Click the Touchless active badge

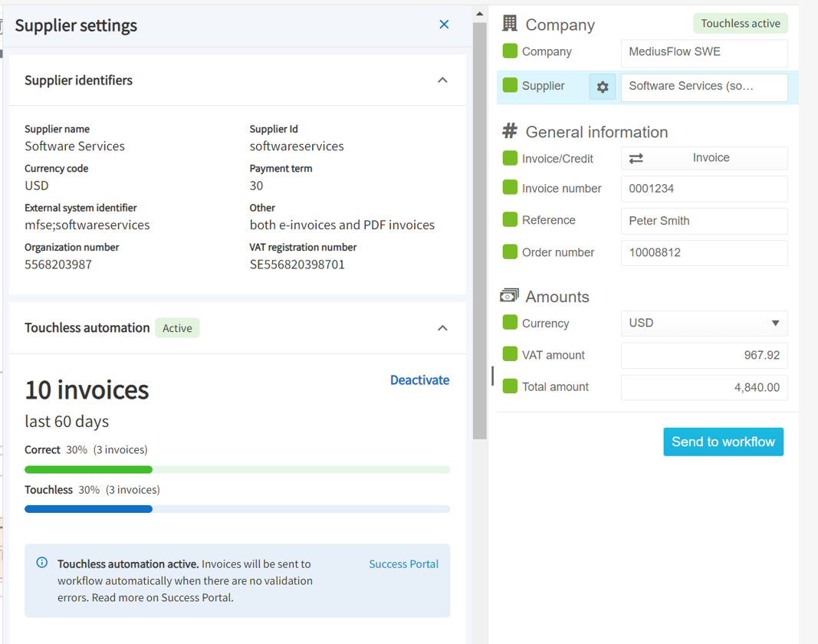tap(740, 23)
